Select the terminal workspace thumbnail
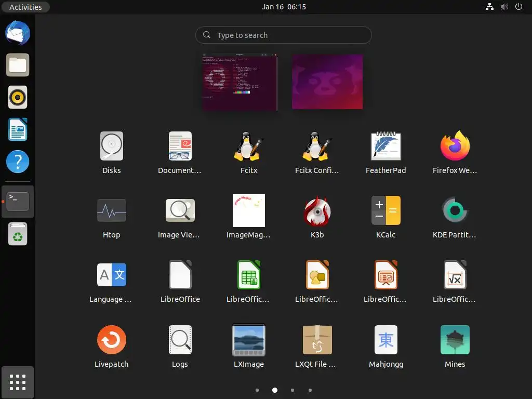This screenshot has height=399, width=532. [x=240, y=82]
